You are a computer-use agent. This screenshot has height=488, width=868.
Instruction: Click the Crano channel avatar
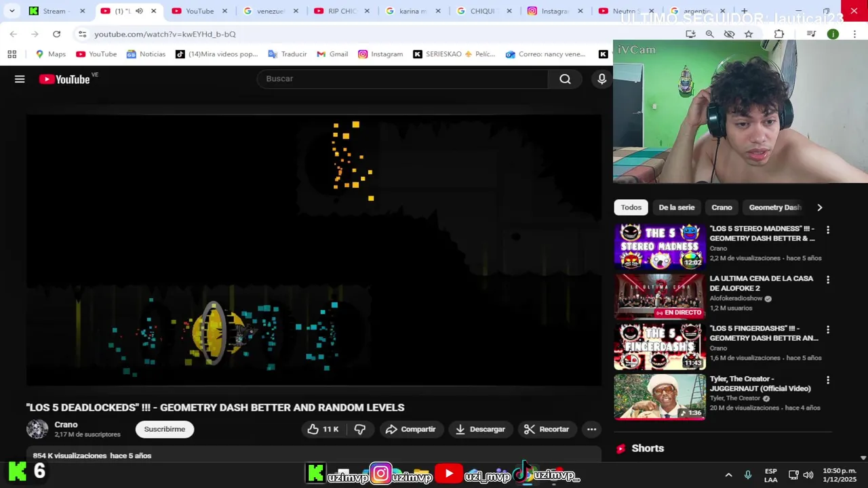click(x=37, y=429)
